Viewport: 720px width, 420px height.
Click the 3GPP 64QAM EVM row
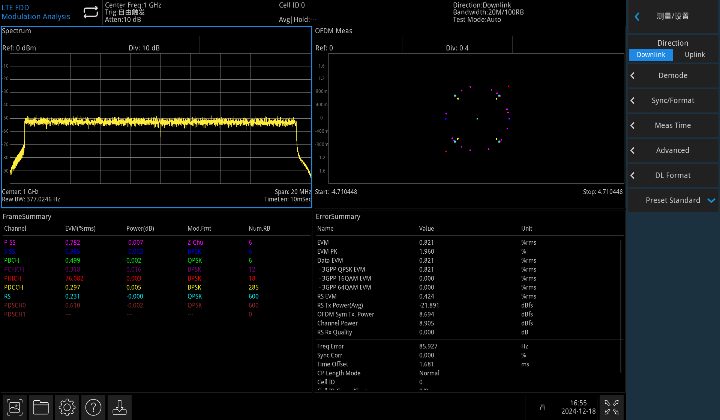point(468,287)
